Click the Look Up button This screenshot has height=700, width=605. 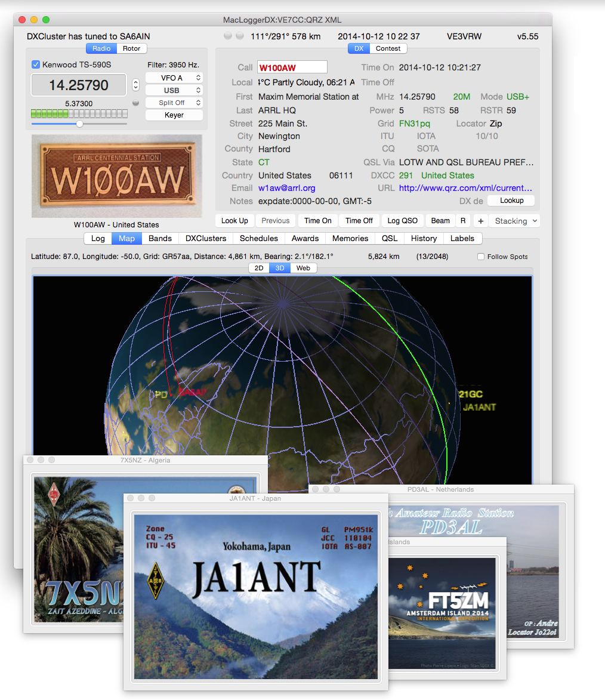click(x=235, y=221)
